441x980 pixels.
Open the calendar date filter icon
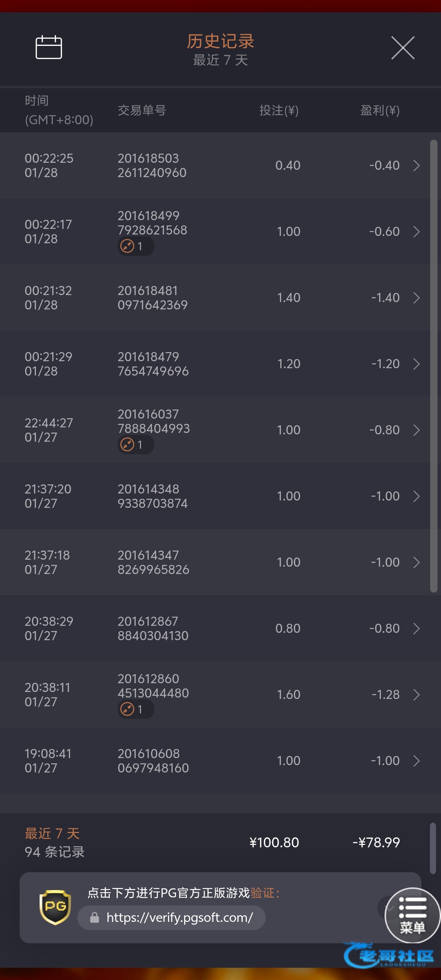tap(49, 48)
